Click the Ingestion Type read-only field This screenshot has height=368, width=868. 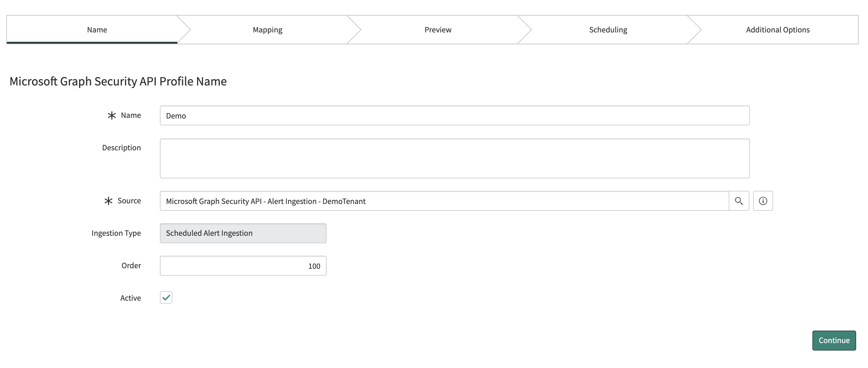[x=243, y=233]
